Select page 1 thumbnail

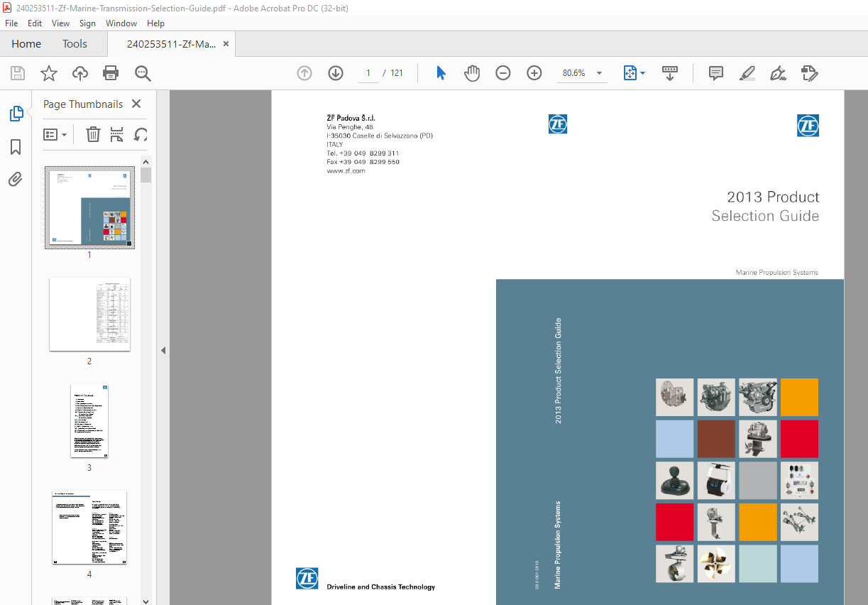(x=89, y=207)
